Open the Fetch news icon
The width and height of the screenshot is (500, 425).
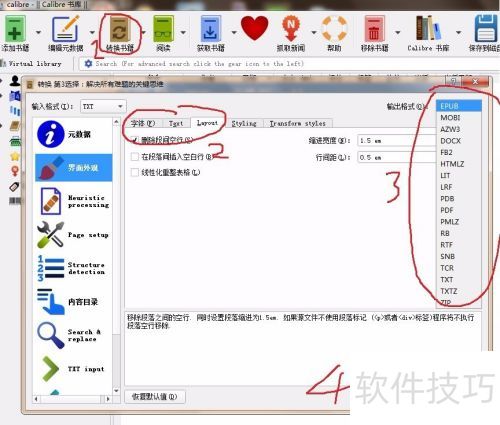pos(291,29)
